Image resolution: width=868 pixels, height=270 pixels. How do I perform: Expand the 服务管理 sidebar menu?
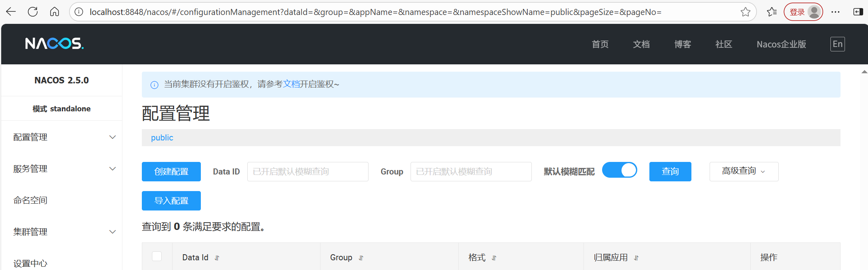coord(62,169)
